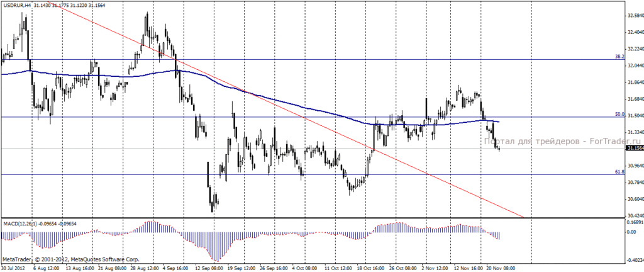Click the 0.00 MACD zero level label
The width and height of the screenshot is (644, 272).
[x=631, y=232]
